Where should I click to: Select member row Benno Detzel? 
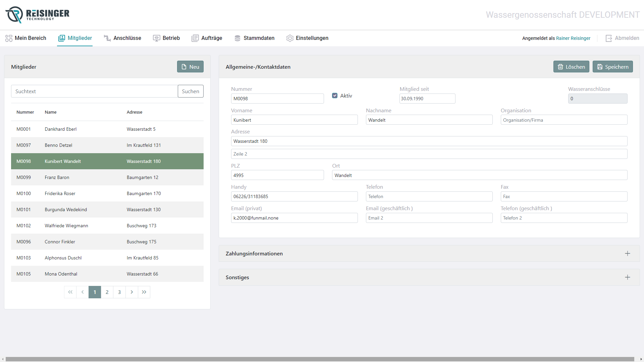[x=107, y=145]
